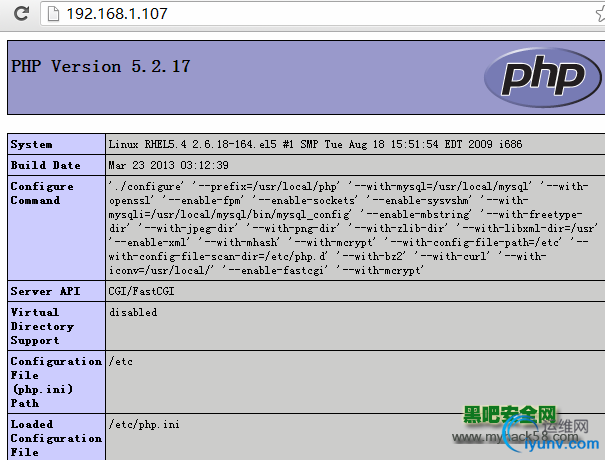Focus the address bar showing 192.168.1.107

click(x=322, y=14)
